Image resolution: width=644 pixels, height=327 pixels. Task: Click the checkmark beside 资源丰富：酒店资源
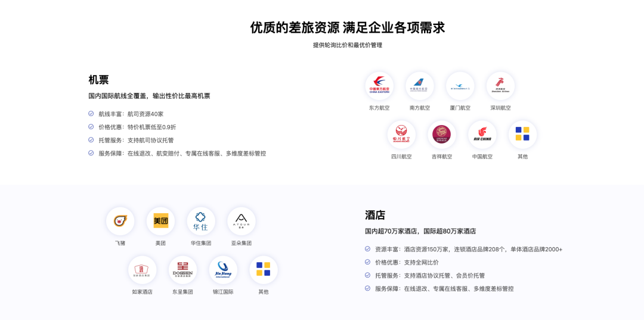click(x=367, y=248)
